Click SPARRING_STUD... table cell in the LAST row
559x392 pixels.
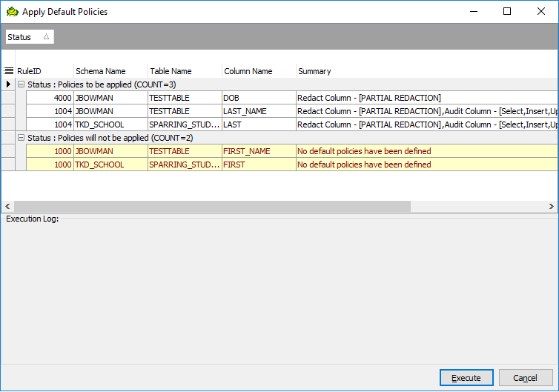(x=185, y=124)
